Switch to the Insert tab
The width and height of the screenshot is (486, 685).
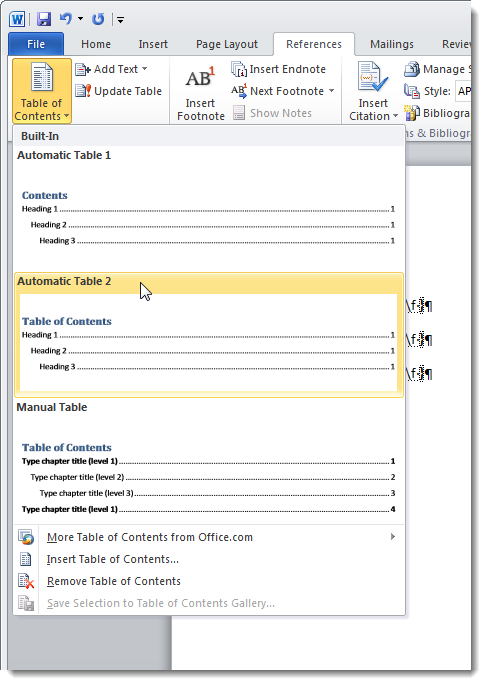point(153,44)
